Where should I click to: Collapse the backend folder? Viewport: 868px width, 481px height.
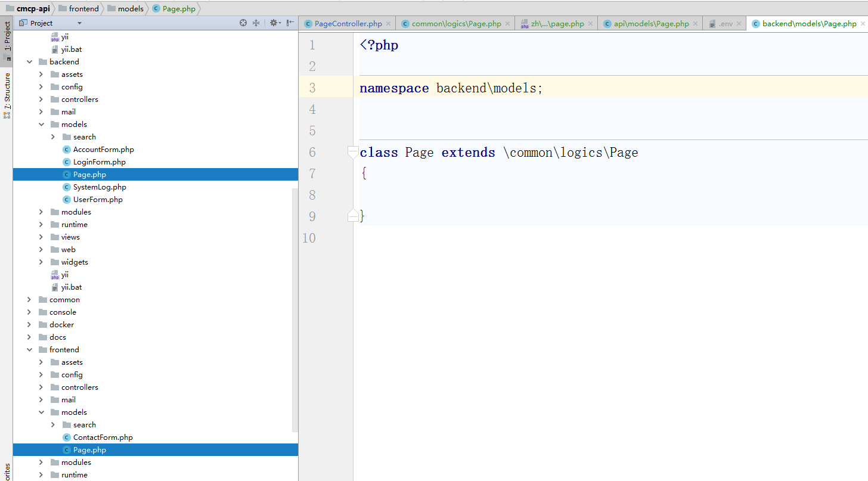pyautogui.click(x=29, y=62)
